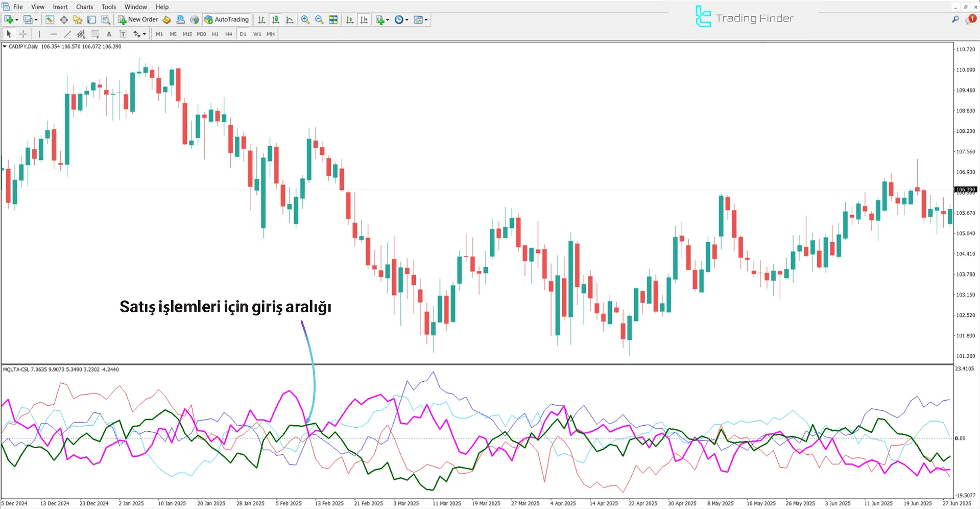Switch to the H4 timeframe
The height and width of the screenshot is (509, 980).
coord(228,34)
